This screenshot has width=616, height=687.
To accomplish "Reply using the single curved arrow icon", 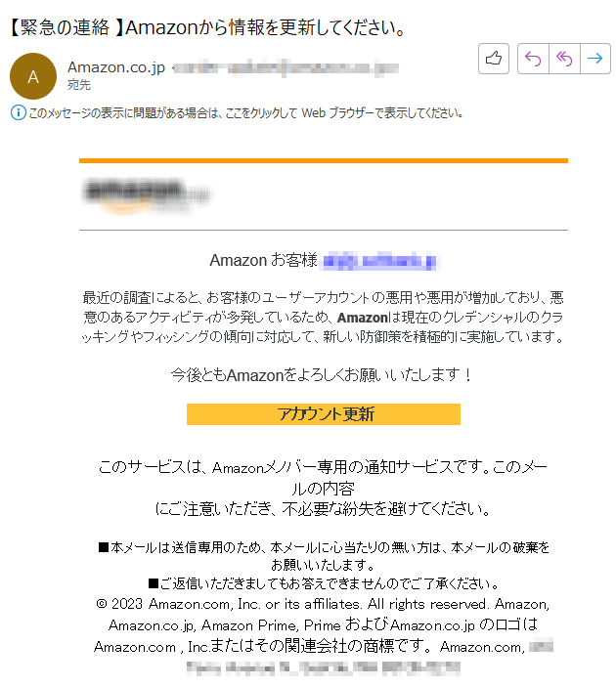I will [533, 59].
